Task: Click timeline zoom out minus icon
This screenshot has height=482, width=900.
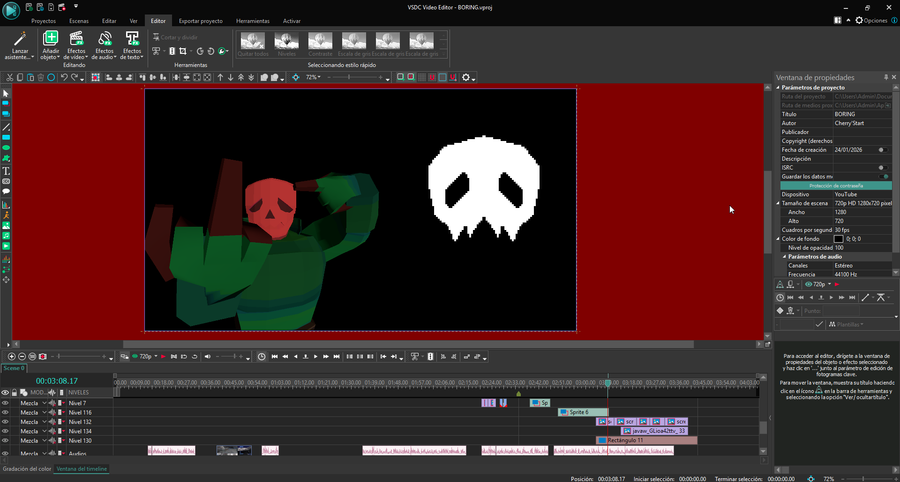Action: [22, 356]
